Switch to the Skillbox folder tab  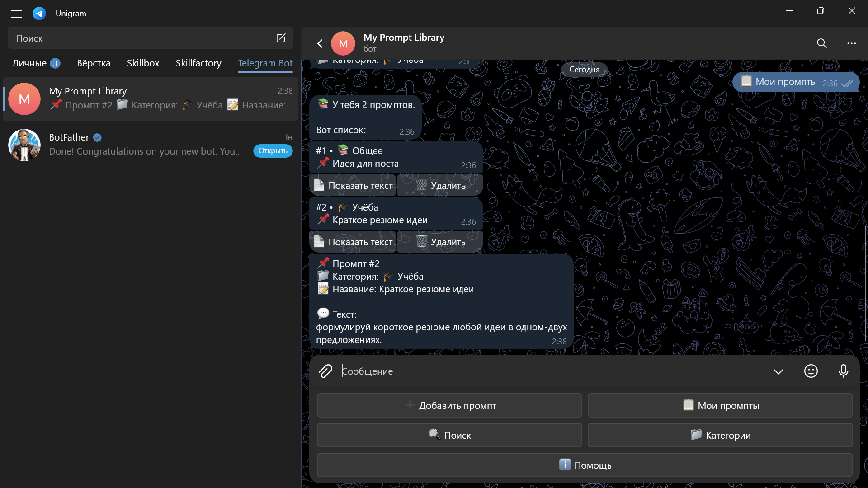(143, 63)
